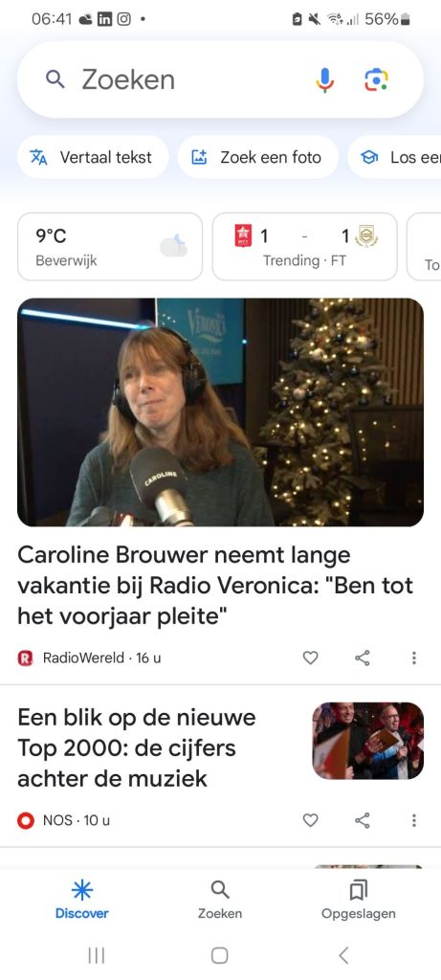Tap the Zoek een foto chip
This screenshot has height=980, width=441.
tap(258, 158)
